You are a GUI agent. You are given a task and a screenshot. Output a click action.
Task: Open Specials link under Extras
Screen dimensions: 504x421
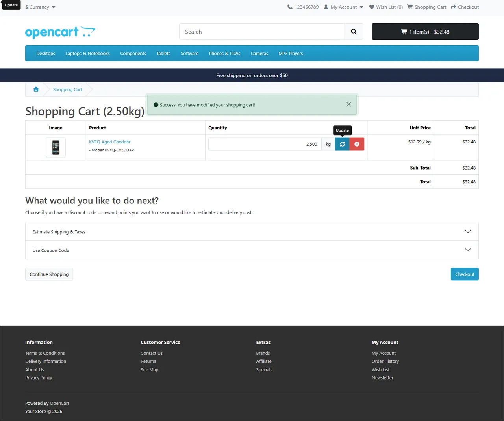click(x=264, y=370)
